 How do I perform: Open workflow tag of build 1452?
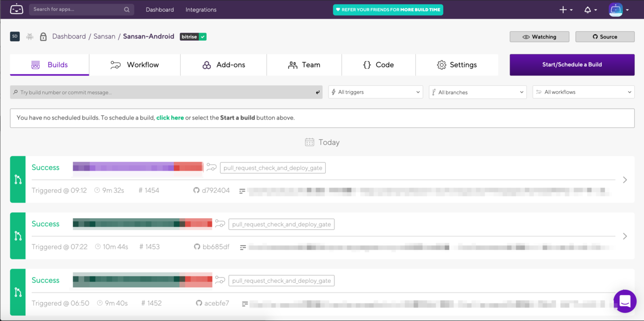coord(282,280)
